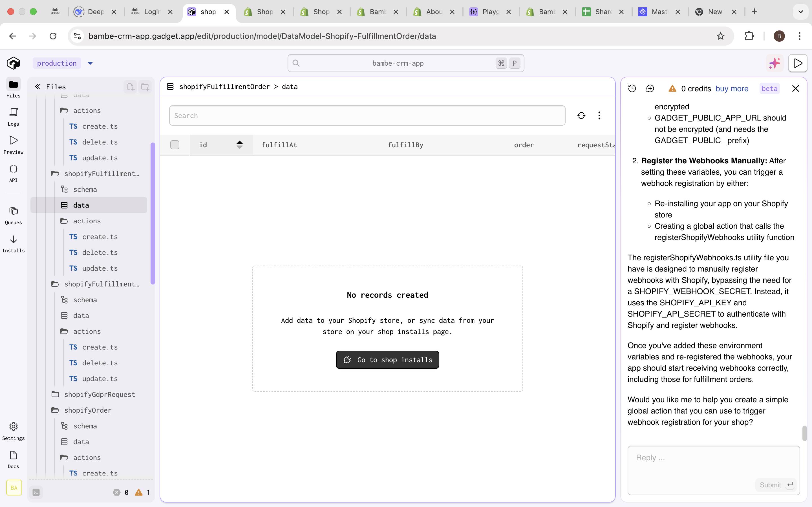
Task: Sort records by id column
Action: coord(239,145)
